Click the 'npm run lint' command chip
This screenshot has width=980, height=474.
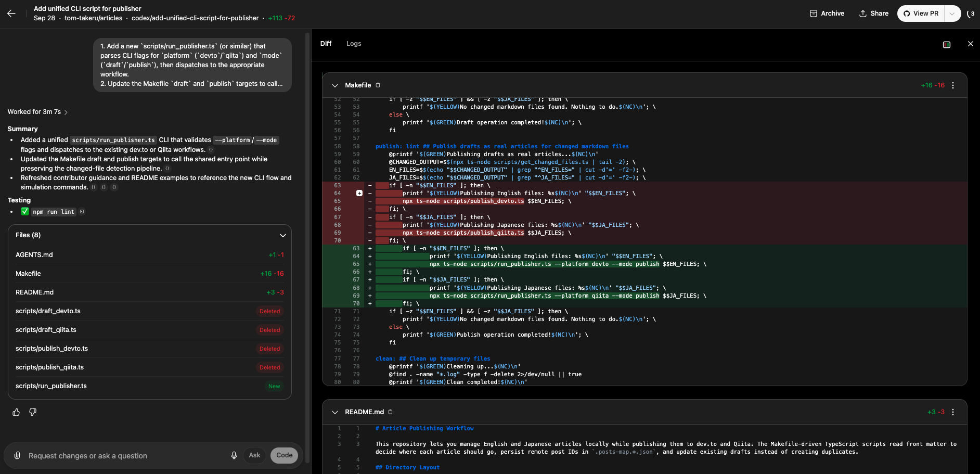pyautogui.click(x=54, y=212)
